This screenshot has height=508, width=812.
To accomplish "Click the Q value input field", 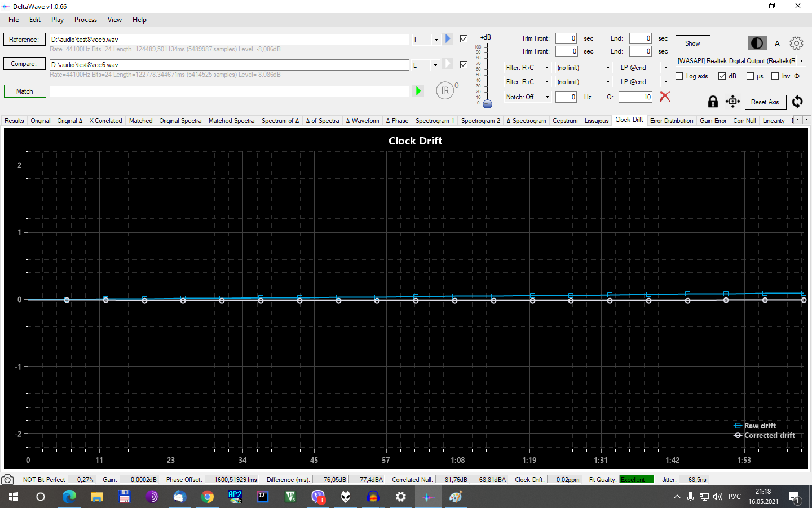I will (636, 97).
